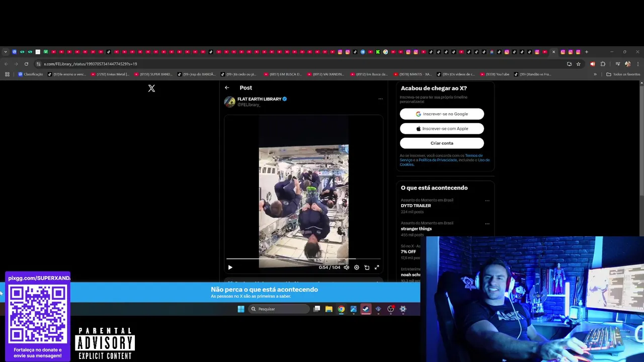Open the tab search dropdown arrow
644x362 pixels.
click(x=6, y=52)
